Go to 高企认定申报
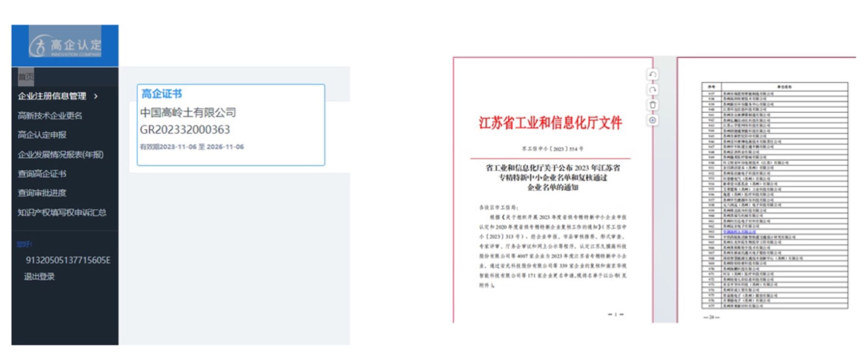The width and height of the screenshot is (868, 356). click(x=42, y=135)
